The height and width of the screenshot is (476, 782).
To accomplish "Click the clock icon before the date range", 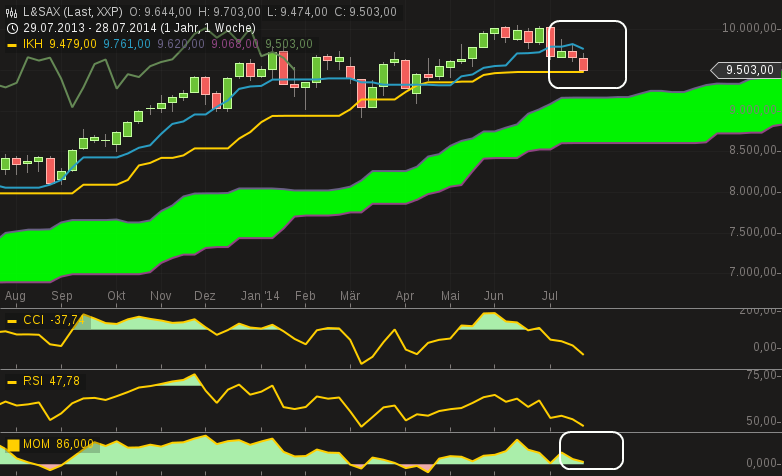I will coord(12,28).
